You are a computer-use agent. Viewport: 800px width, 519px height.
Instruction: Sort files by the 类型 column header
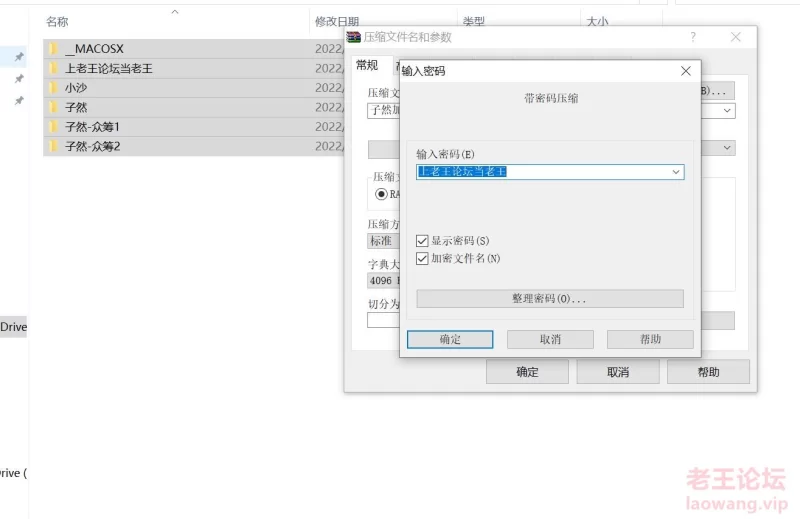473,21
